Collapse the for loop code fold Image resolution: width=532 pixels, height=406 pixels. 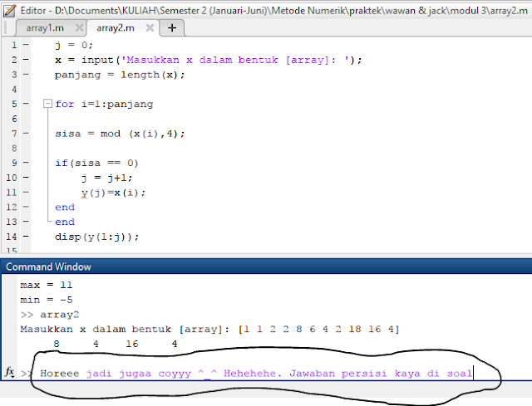click(x=48, y=103)
